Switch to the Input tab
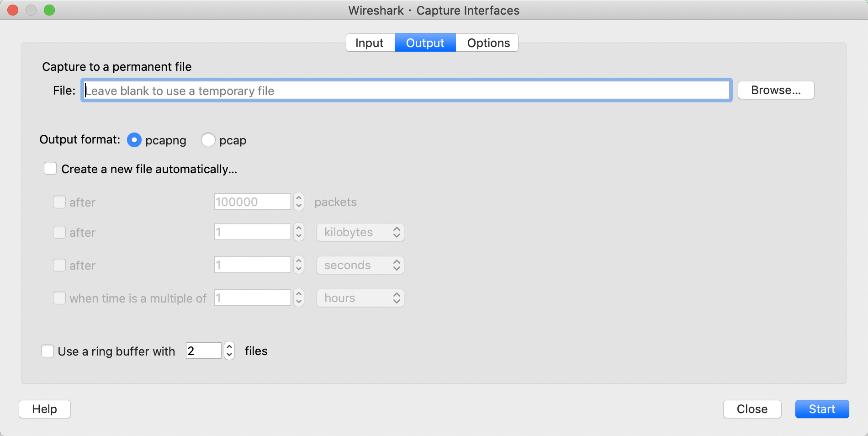Screen dimensions: 868x436 pos(370,43)
